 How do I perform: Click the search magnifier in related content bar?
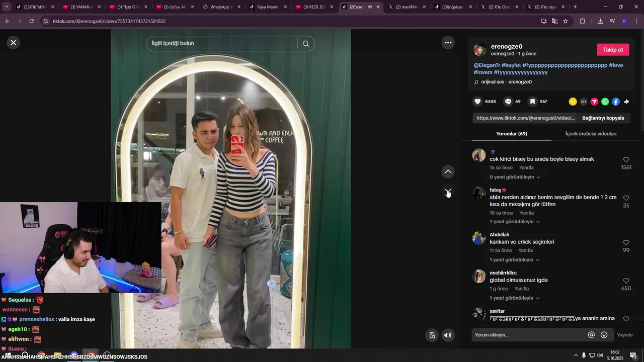coord(306,43)
